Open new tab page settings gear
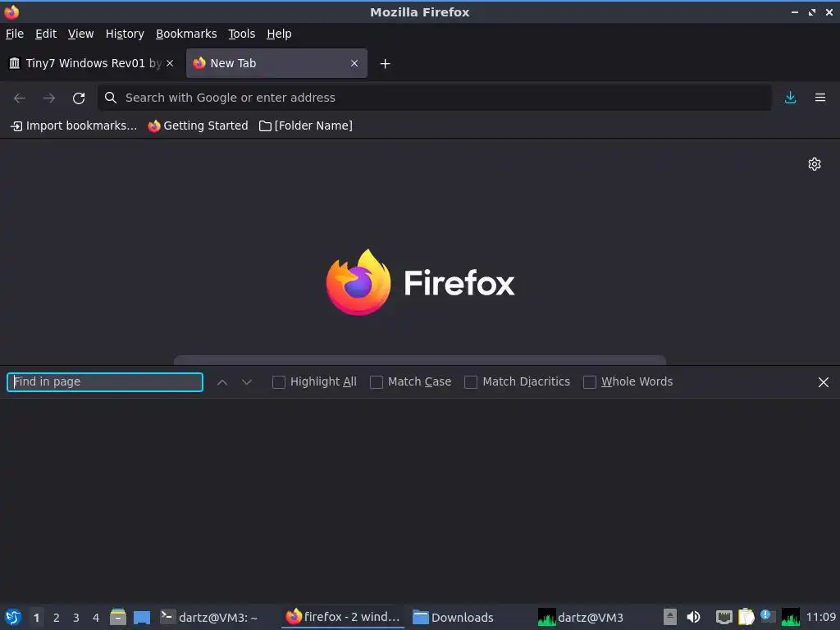Image resolution: width=840 pixels, height=630 pixels. pos(815,164)
